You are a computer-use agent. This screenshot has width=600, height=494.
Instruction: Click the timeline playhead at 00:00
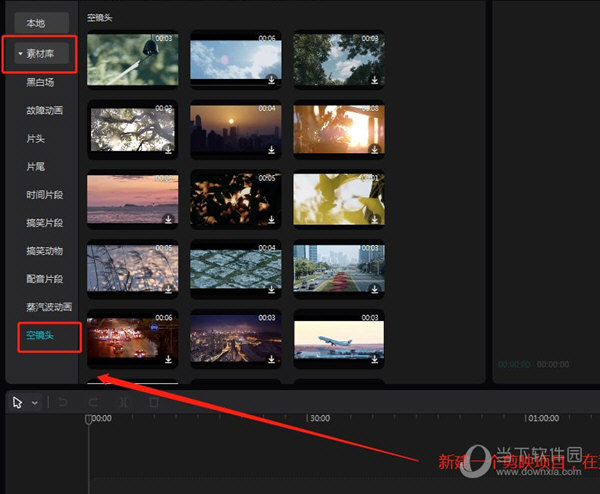[88, 420]
